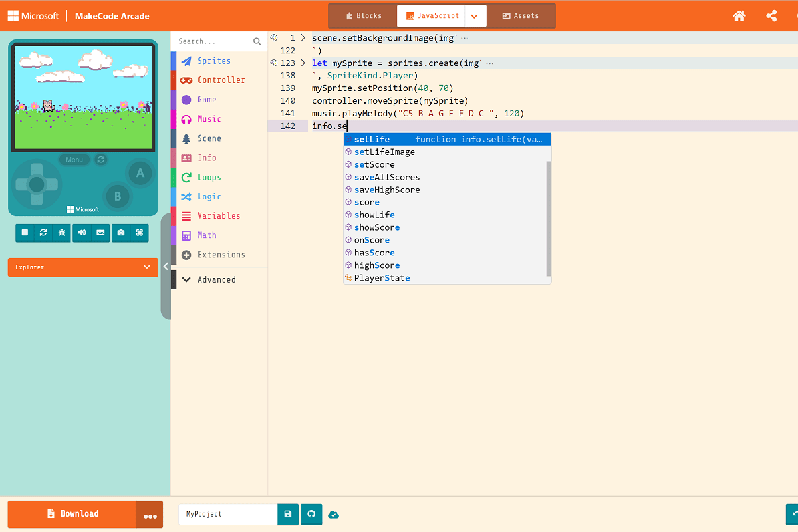
Task: Save project with disk icon
Action: (288, 514)
